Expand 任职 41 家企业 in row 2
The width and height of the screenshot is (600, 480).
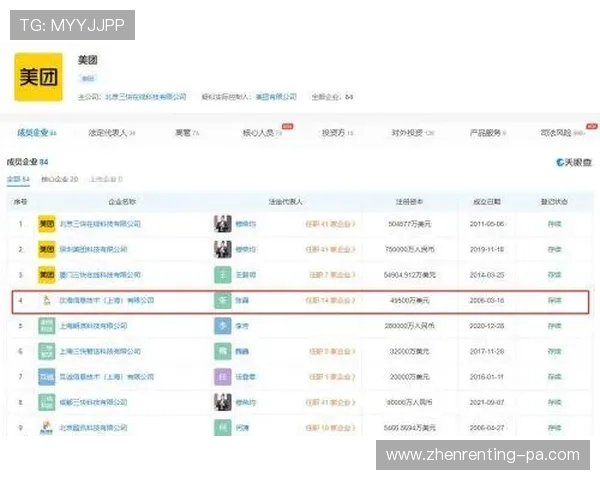pos(330,250)
